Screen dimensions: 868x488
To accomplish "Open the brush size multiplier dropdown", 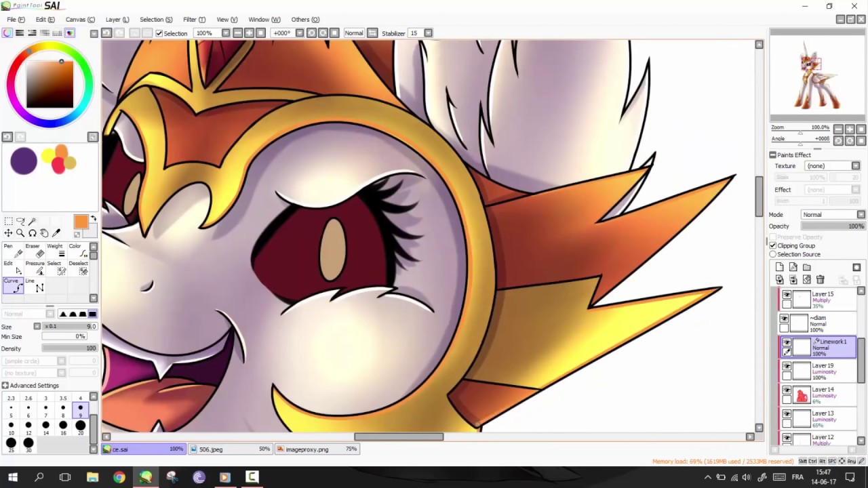I will (37, 327).
